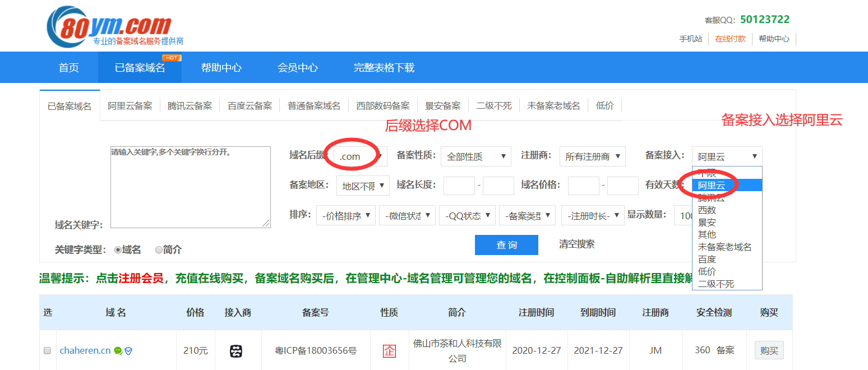
Task: Click the 2020-12-27 registration date cell
Action: (x=537, y=350)
